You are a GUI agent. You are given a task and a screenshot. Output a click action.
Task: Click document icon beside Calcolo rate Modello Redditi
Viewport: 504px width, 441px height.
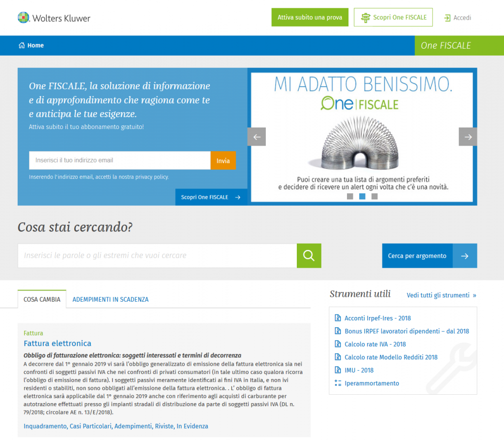(338, 357)
